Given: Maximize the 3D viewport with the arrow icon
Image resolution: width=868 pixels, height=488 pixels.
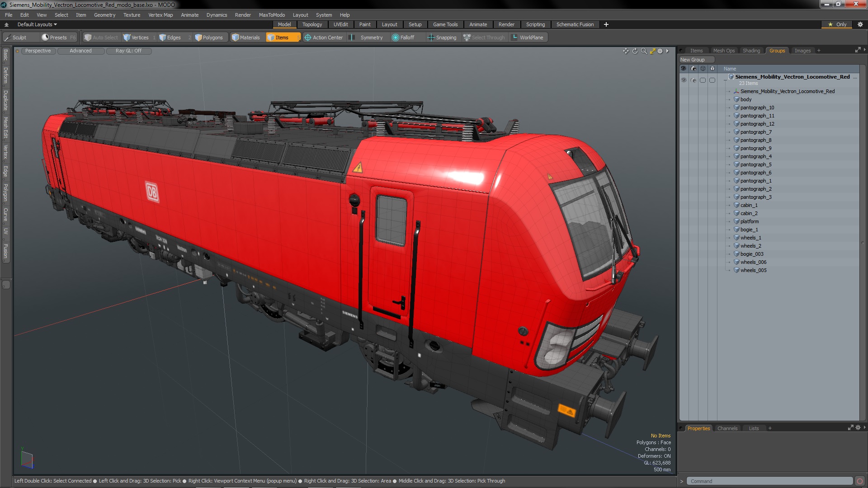Looking at the screenshot, I should [652, 51].
